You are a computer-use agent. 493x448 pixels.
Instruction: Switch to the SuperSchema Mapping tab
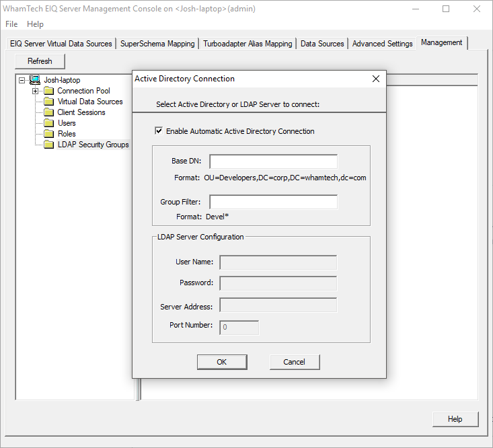point(157,44)
